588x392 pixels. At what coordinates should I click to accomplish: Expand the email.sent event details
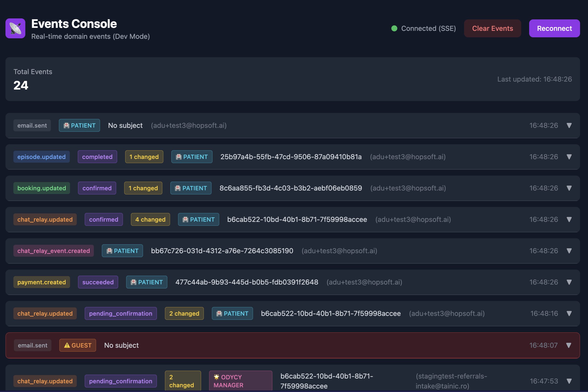(570, 126)
